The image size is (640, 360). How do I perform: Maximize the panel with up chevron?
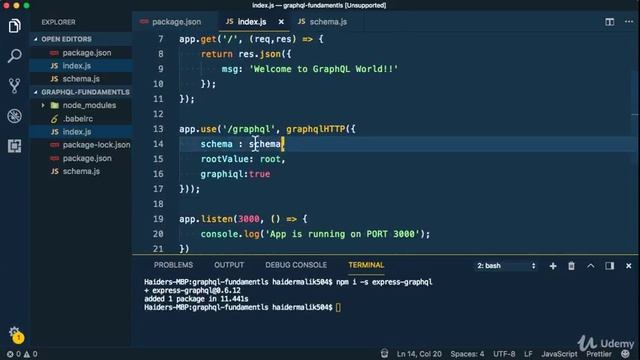pyautogui.click(x=591, y=266)
